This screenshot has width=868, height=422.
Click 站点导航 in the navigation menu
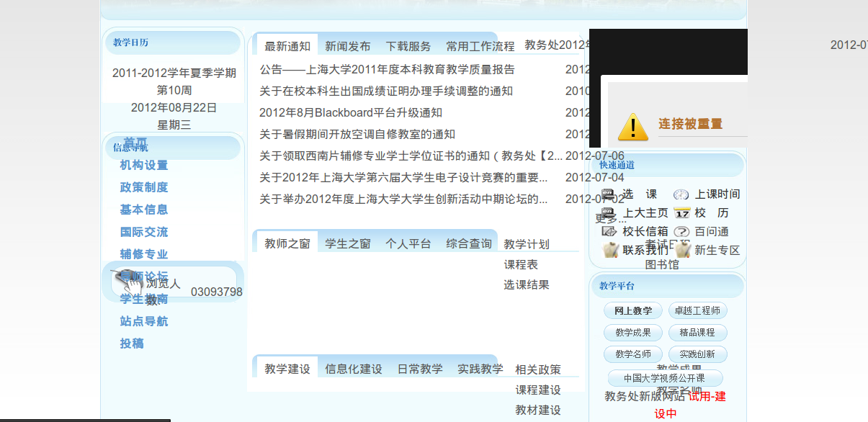pyautogui.click(x=144, y=321)
